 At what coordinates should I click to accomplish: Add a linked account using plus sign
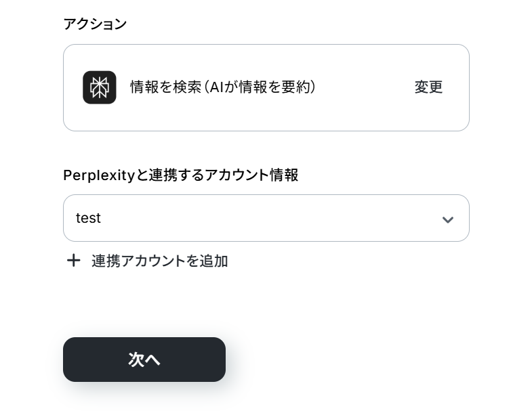pos(73,261)
